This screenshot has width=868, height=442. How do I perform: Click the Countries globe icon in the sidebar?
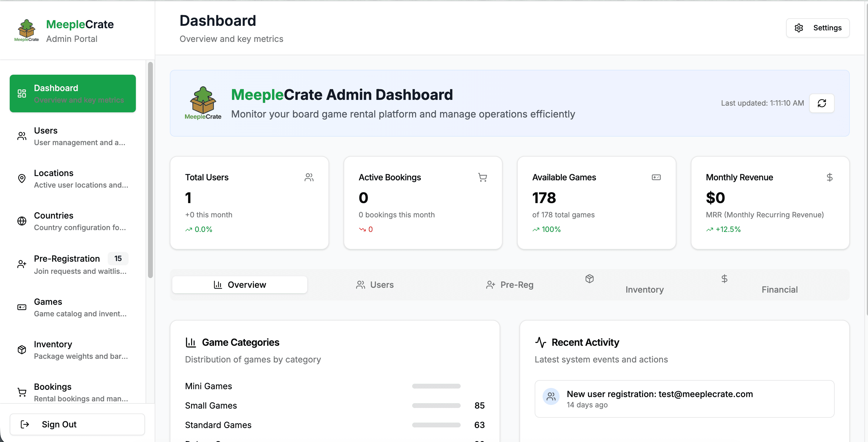tap(22, 221)
